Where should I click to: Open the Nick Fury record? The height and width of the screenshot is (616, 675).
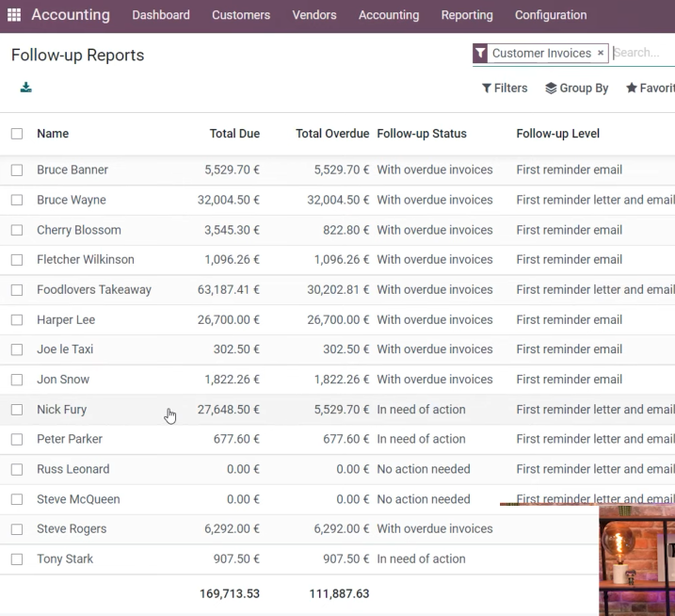point(61,409)
